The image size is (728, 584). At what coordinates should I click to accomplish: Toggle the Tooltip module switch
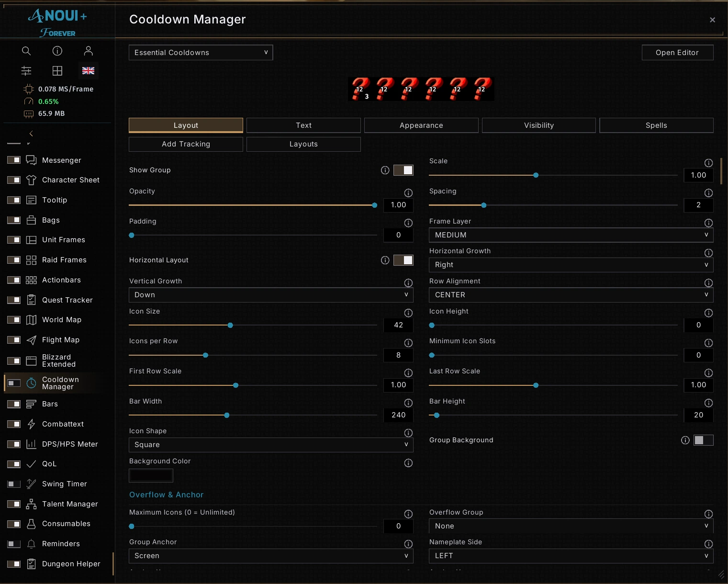click(x=14, y=200)
